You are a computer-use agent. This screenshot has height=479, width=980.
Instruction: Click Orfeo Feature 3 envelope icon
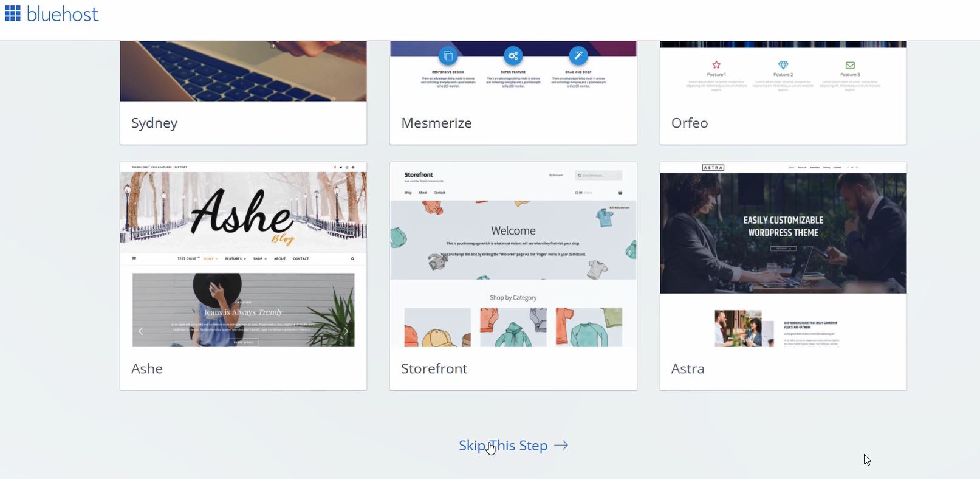point(850,65)
